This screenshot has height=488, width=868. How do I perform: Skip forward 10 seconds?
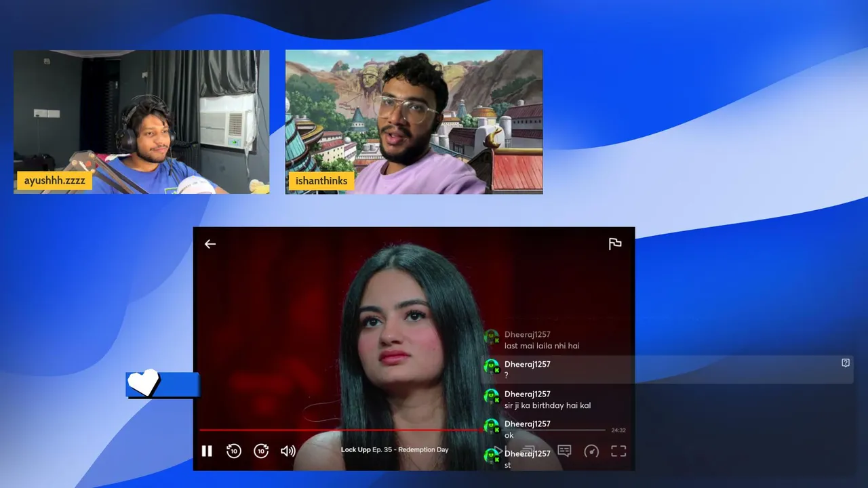(261, 451)
